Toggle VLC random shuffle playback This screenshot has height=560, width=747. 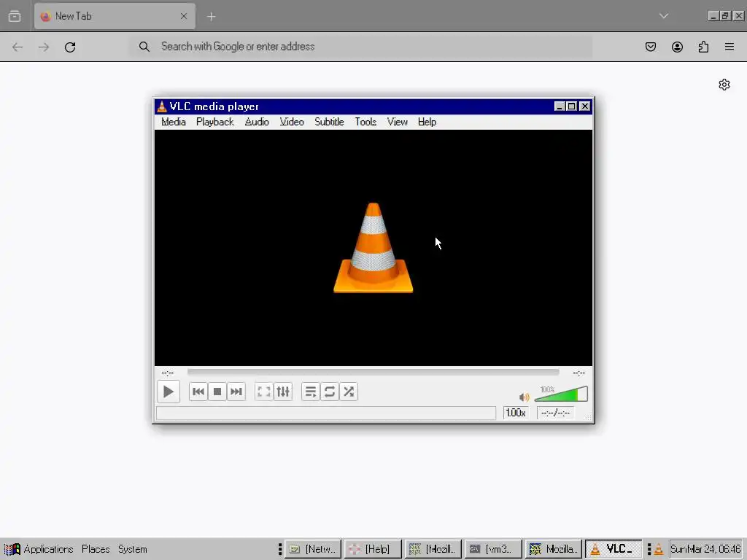click(349, 392)
